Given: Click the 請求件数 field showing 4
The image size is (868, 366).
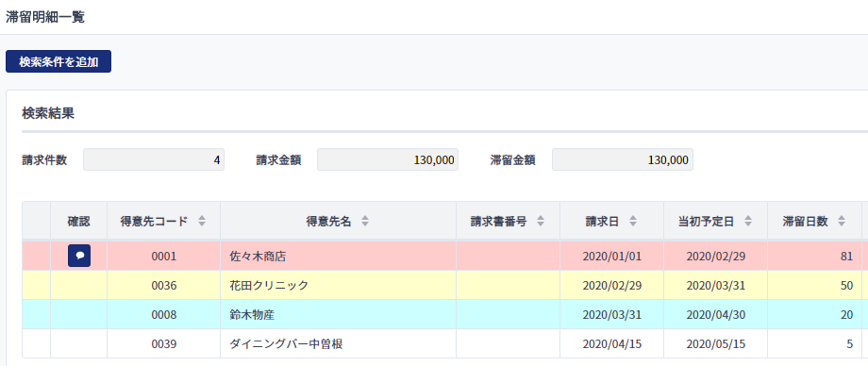Looking at the screenshot, I should (154, 160).
